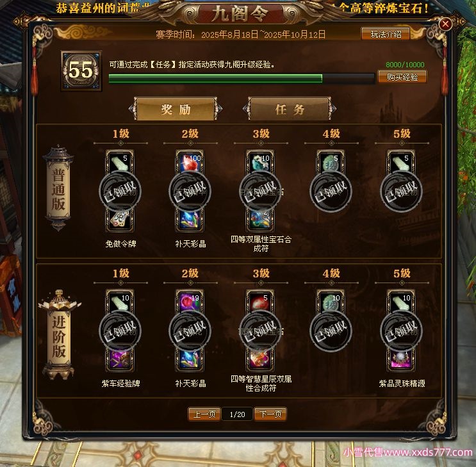This screenshot has width=476, height=467.
Task: Open the 玩法介绍 button
Action: tap(386, 34)
